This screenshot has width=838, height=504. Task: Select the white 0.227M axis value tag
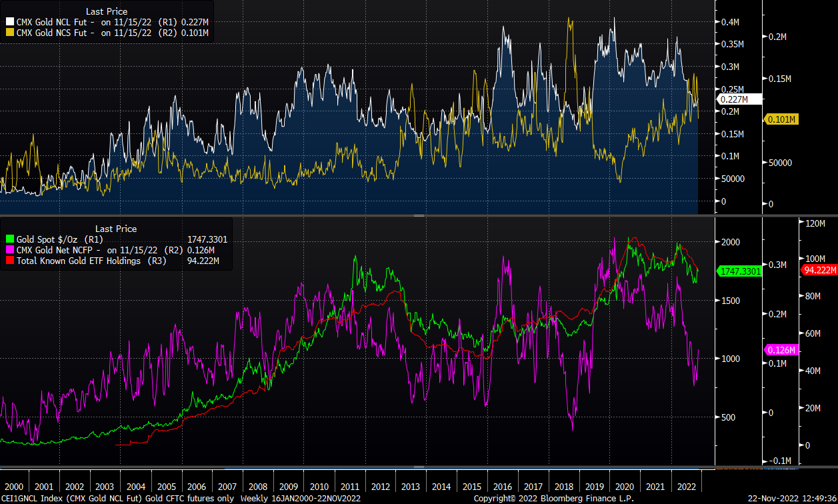point(733,99)
